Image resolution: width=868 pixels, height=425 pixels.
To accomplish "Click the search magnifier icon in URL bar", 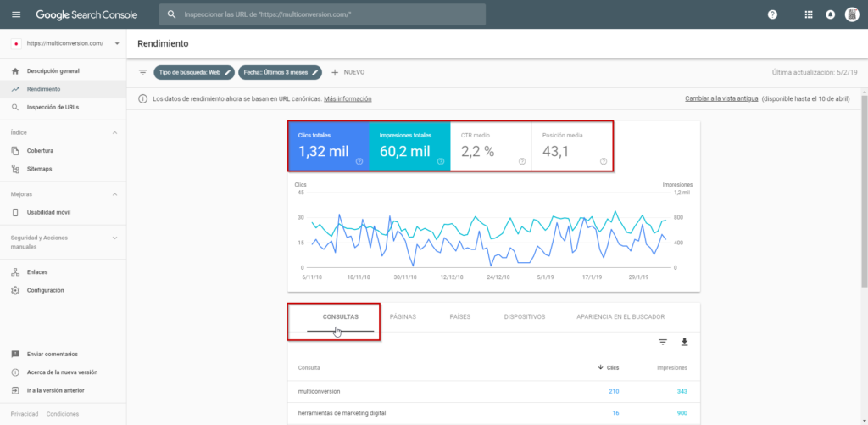I will point(171,14).
